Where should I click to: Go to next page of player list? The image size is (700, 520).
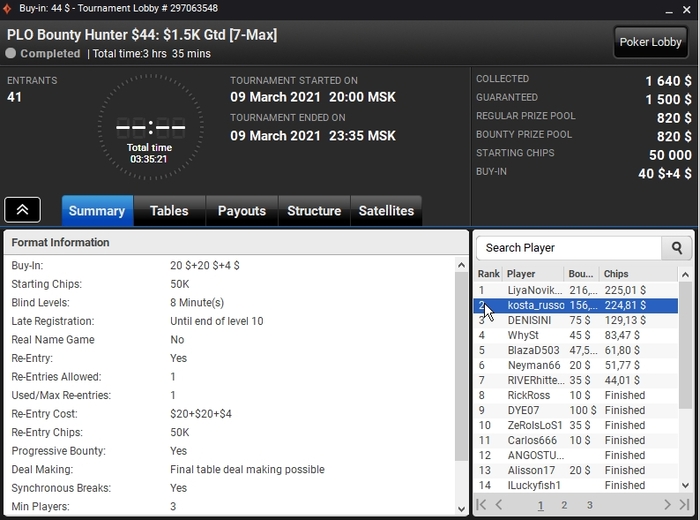click(667, 505)
